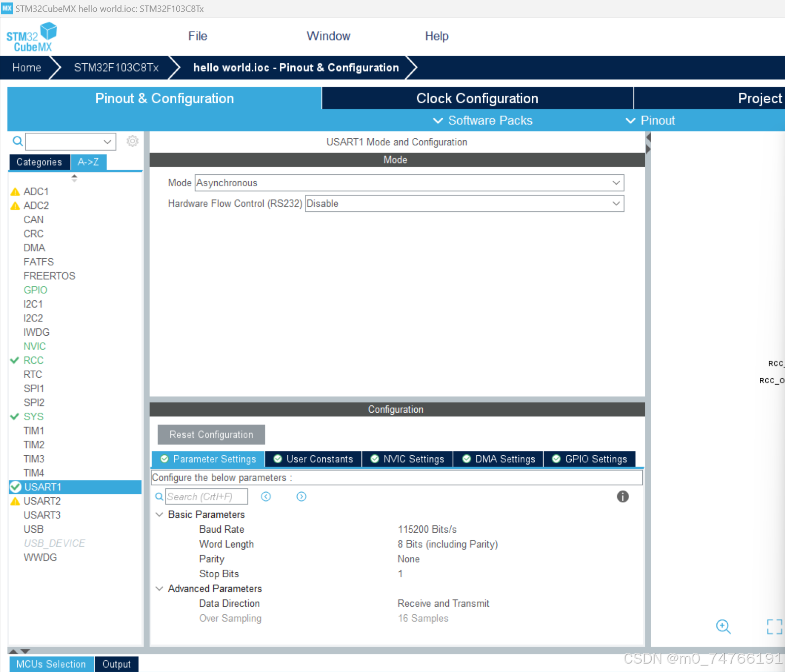
Task: Select the A->Z tab
Action: tap(88, 162)
